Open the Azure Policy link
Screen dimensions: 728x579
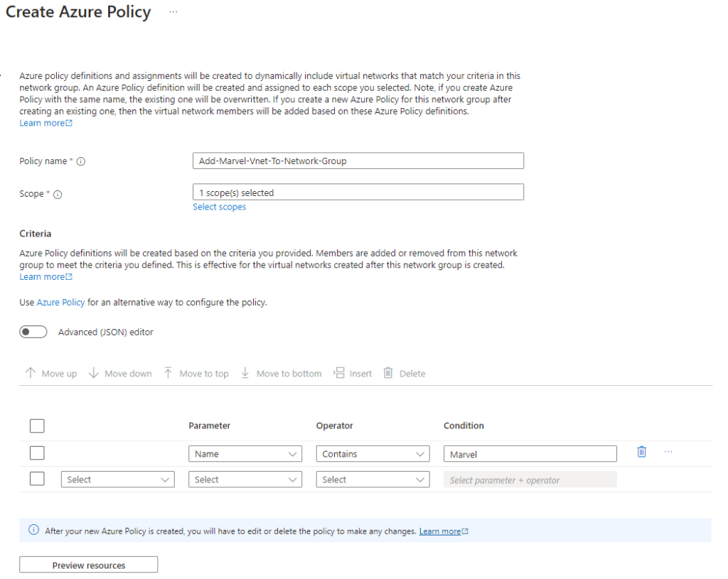[61, 302]
